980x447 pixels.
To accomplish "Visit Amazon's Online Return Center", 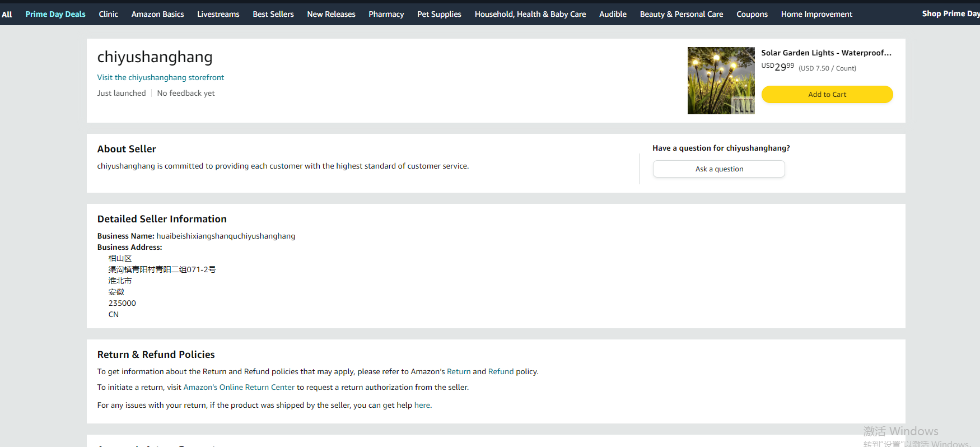I will click(x=239, y=387).
